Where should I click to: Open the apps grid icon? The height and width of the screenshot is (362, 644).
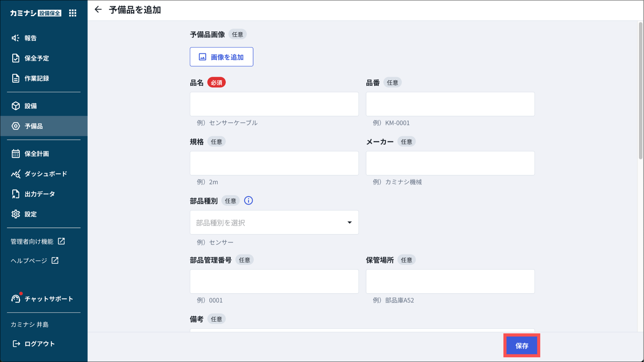[73, 13]
